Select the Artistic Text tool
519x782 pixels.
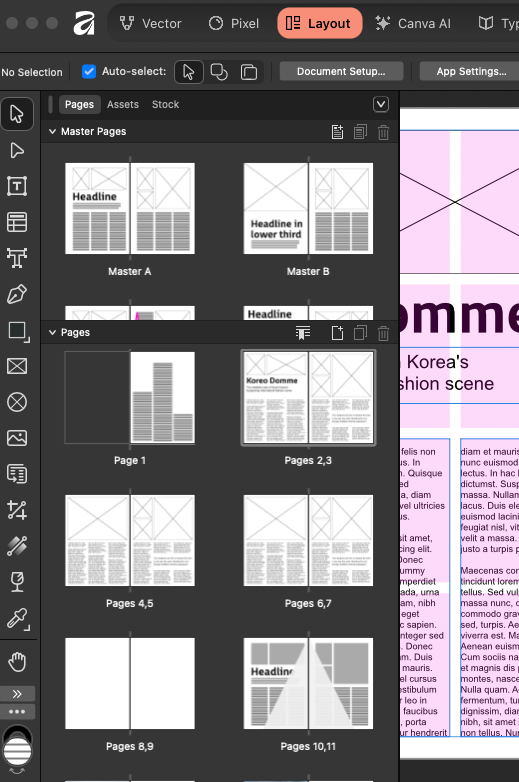(17, 258)
